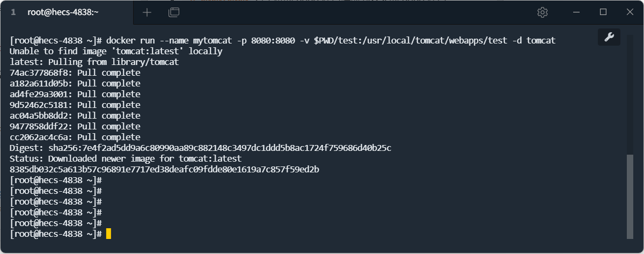Click the container ID starting with 8385db032c5a
The image size is (644, 254).
tap(164, 169)
